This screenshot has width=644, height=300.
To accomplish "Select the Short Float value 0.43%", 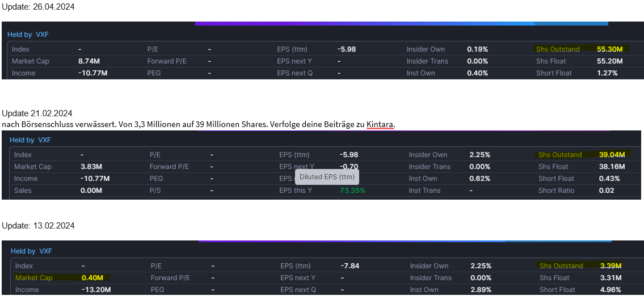I will click(x=609, y=179).
